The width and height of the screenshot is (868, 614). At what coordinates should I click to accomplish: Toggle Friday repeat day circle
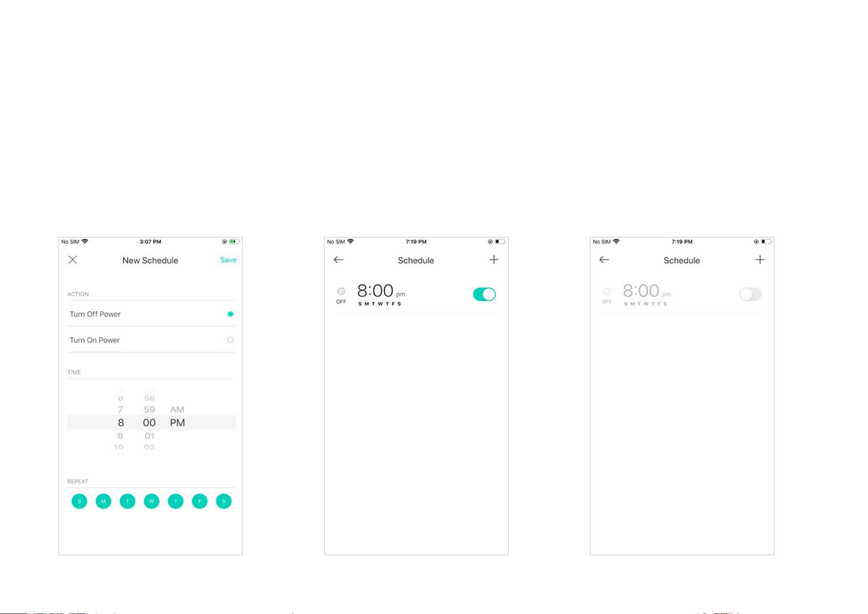pyautogui.click(x=200, y=501)
